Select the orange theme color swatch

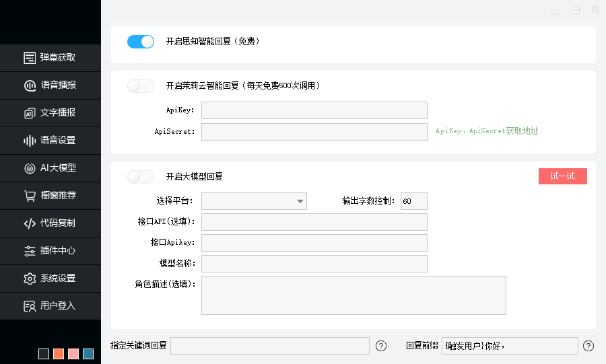(59, 354)
